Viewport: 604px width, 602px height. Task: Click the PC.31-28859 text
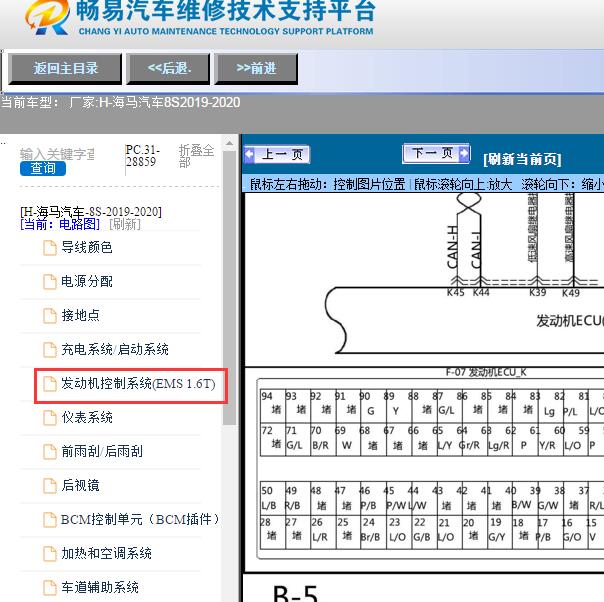[143, 156]
